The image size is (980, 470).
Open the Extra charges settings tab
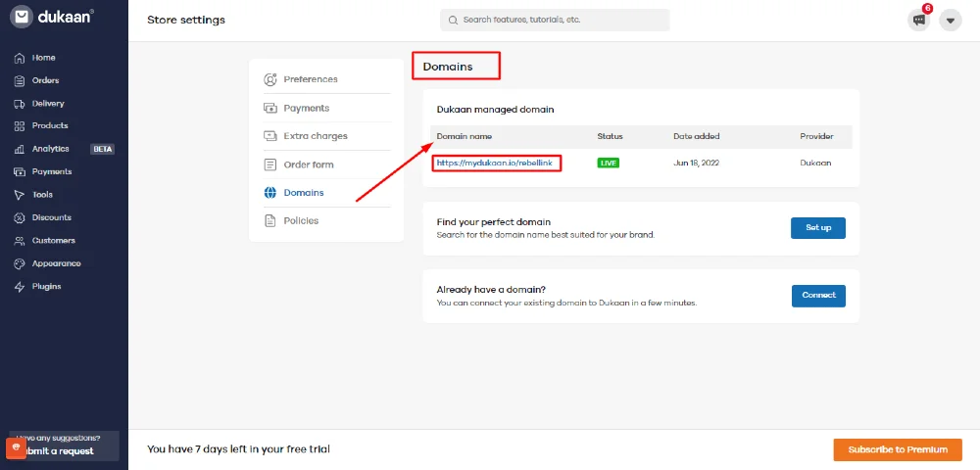click(315, 136)
